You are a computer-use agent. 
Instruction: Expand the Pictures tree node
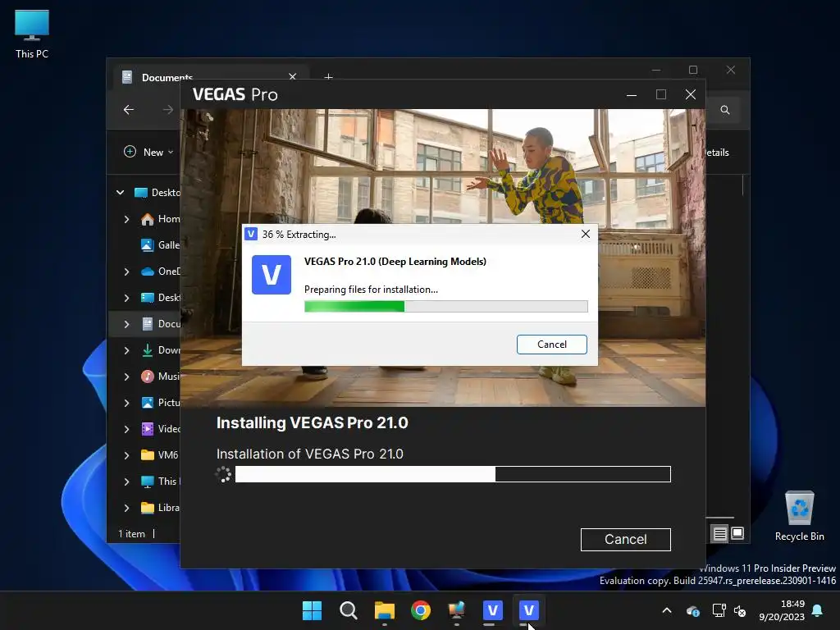click(127, 402)
